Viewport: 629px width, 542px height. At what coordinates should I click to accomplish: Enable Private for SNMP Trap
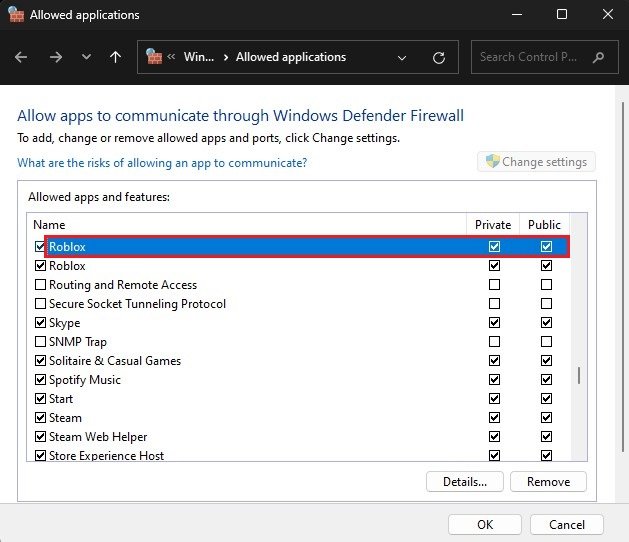[x=494, y=342]
